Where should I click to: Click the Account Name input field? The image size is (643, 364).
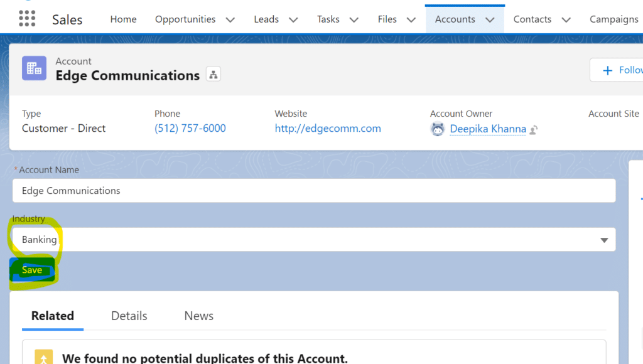pos(314,191)
